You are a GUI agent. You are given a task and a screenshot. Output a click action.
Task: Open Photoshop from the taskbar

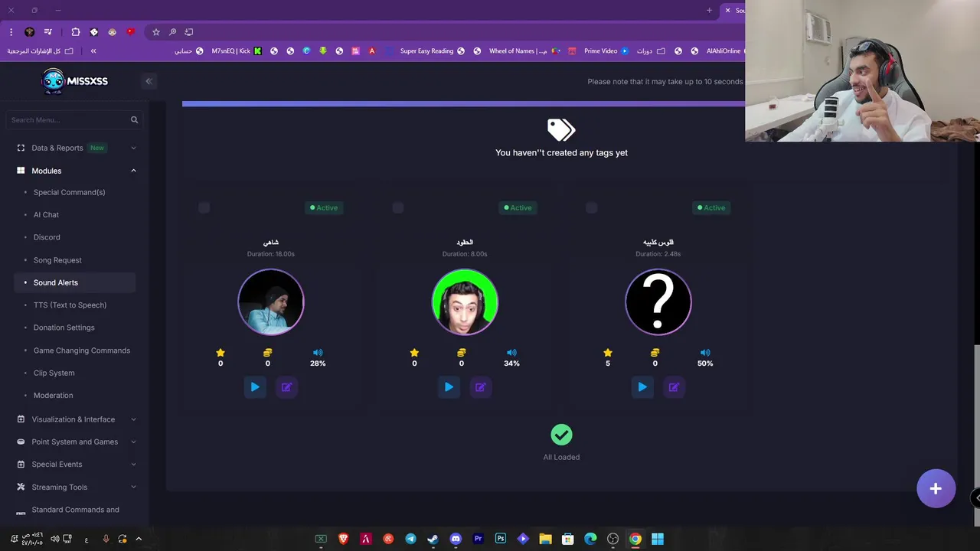point(501,539)
